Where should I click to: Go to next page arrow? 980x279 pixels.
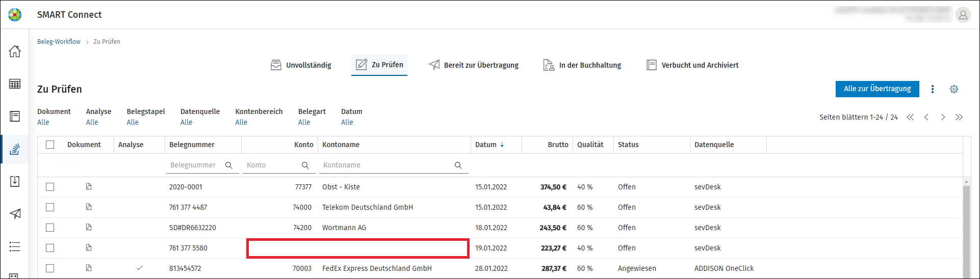pos(943,117)
